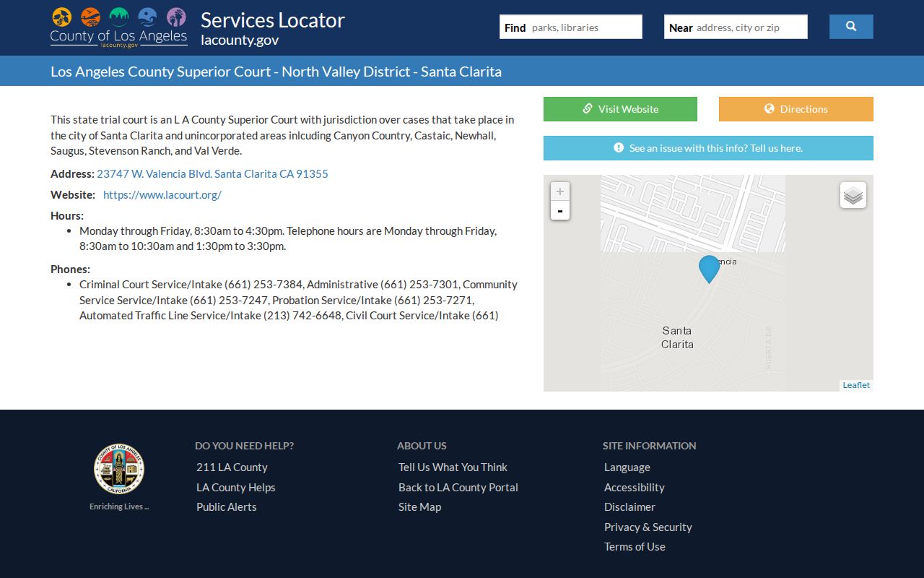Get Directions via orange button

[x=796, y=109]
